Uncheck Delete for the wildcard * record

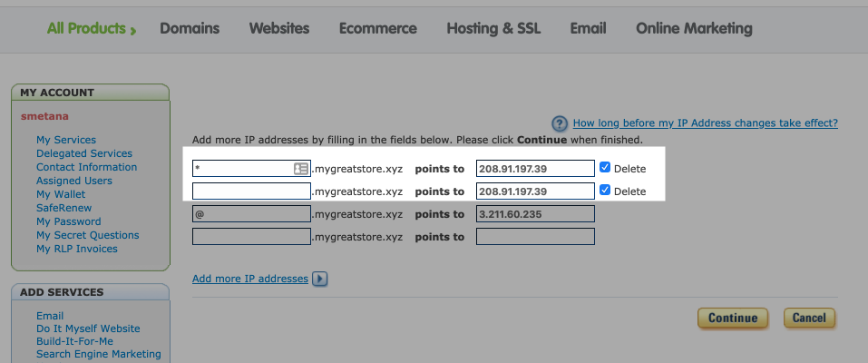tap(604, 167)
